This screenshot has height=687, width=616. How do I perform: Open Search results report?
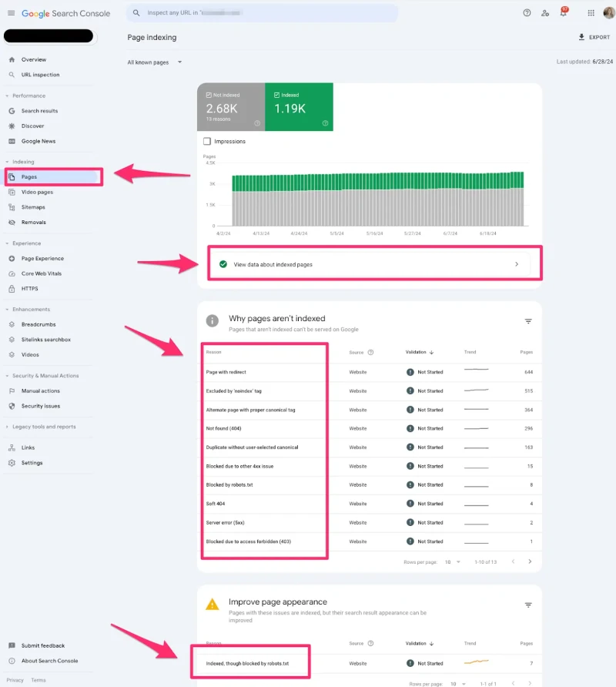coord(39,111)
